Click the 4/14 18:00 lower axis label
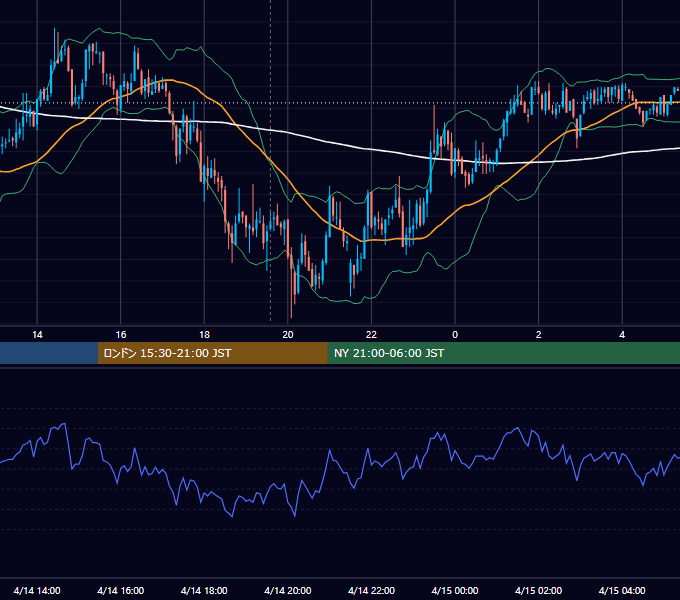Image resolution: width=680 pixels, height=600 pixels. (x=204, y=590)
